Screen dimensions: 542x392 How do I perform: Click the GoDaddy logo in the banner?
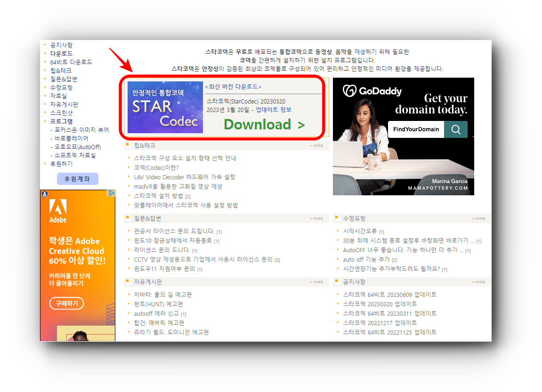pyautogui.click(x=372, y=91)
